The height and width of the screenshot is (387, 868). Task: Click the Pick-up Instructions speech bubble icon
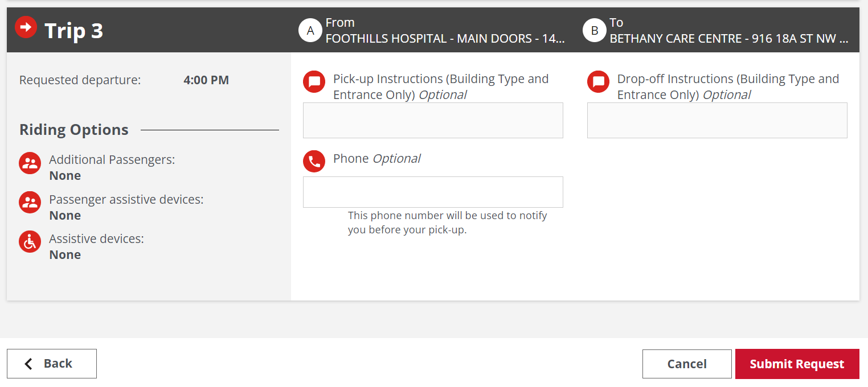click(x=313, y=82)
